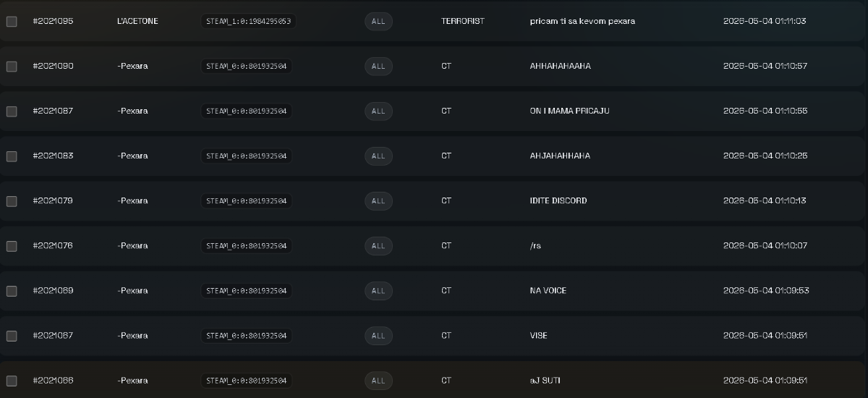
Task: Check the box for #2021069
Action: click(12, 291)
